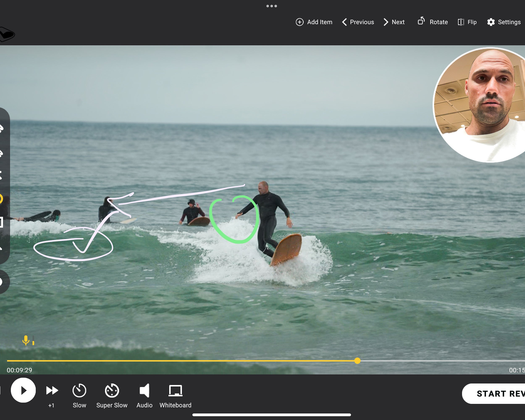525x420 pixels.
Task: Advance to the Next item
Action: (394, 22)
